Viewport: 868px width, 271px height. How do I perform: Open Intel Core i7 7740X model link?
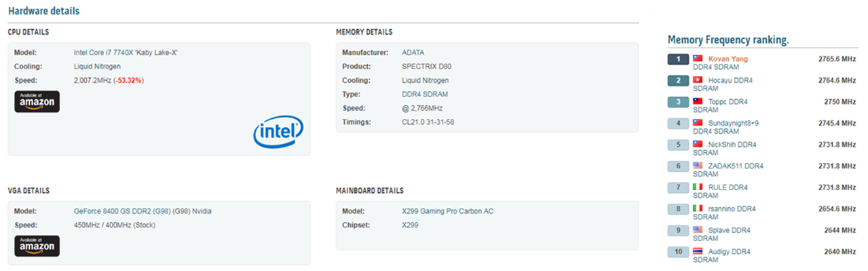[126, 52]
